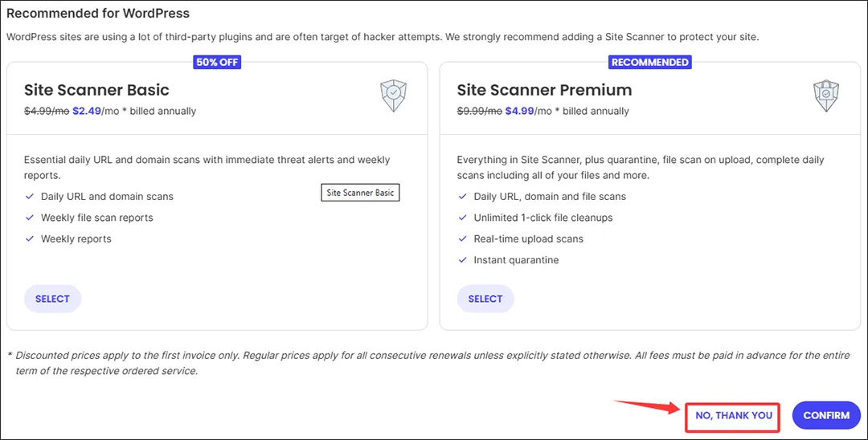The width and height of the screenshot is (868, 440).
Task: Click the $2.49 discounted Basic price
Action: click(87, 111)
